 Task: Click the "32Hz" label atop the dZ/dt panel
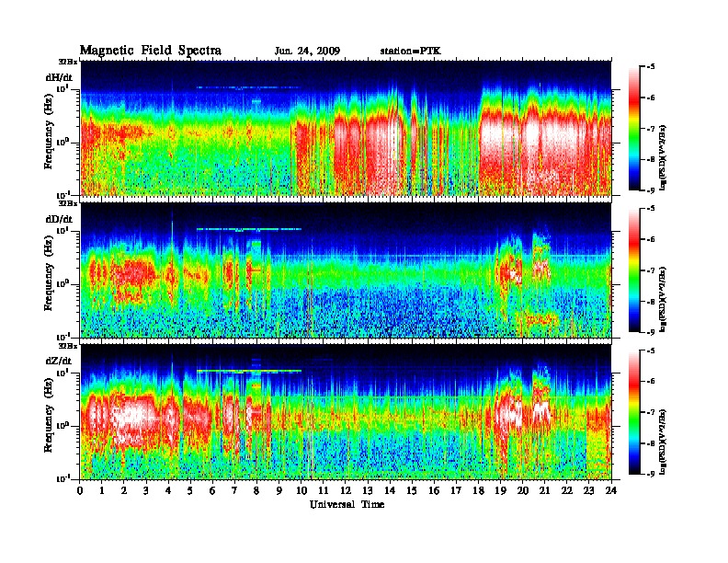click(68, 346)
